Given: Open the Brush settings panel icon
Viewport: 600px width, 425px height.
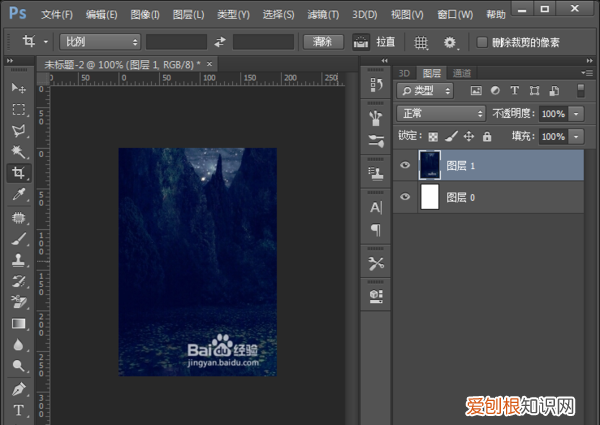Looking at the screenshot, I should (x=376, y=141).
